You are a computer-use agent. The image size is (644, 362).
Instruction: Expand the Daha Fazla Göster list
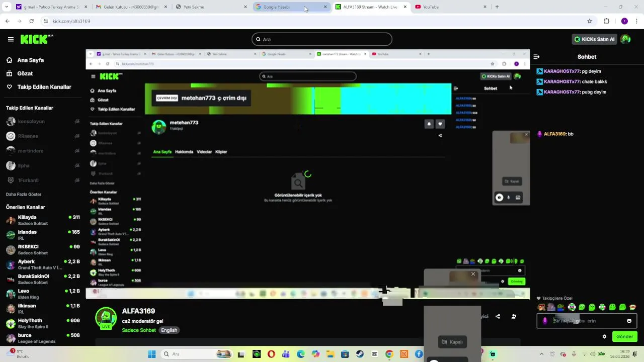pos(24,194)
